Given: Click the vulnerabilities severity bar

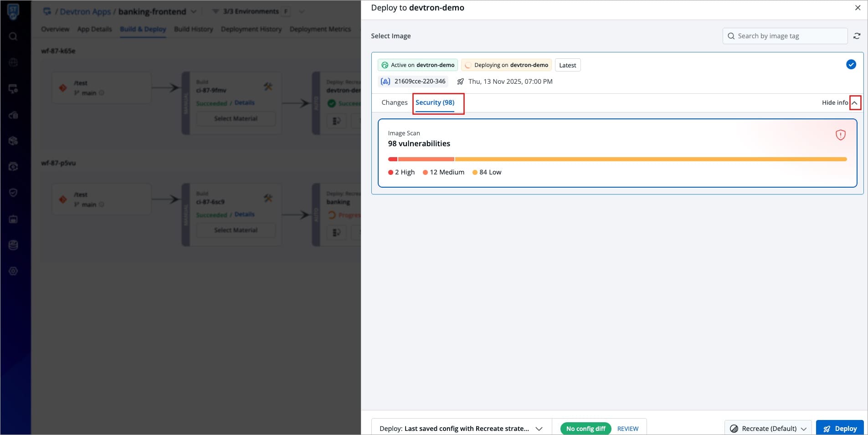Looking at the screenshot, I should [617, 159].
